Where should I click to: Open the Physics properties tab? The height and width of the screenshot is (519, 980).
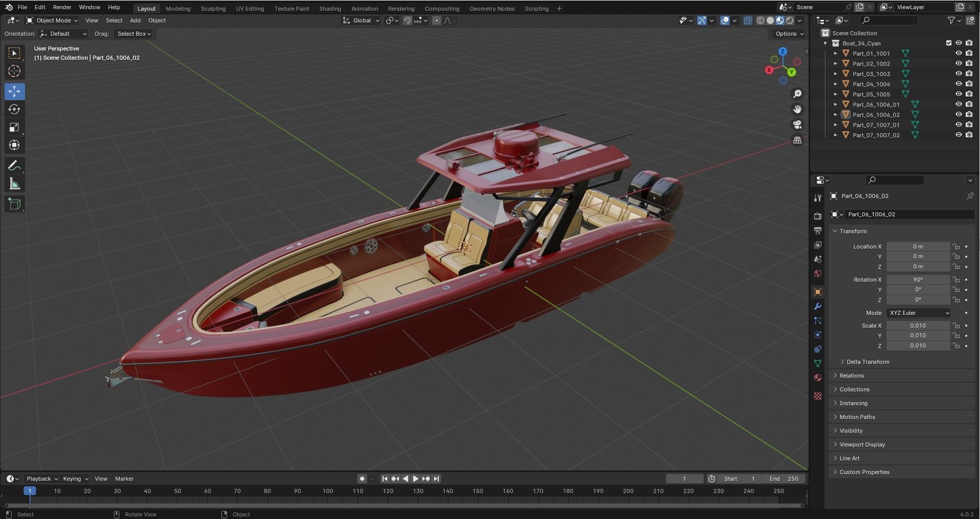pyautogui.click(x=818, y=335)
